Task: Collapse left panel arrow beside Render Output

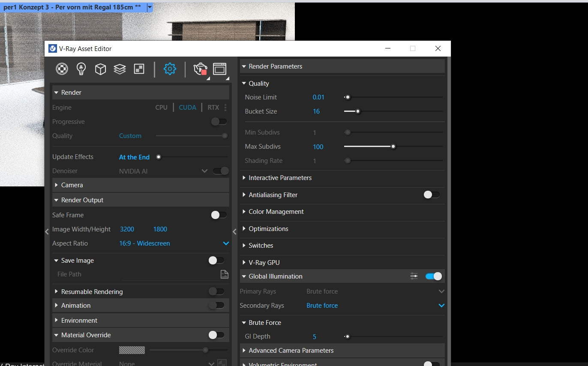Action: [x=47, y=231]
